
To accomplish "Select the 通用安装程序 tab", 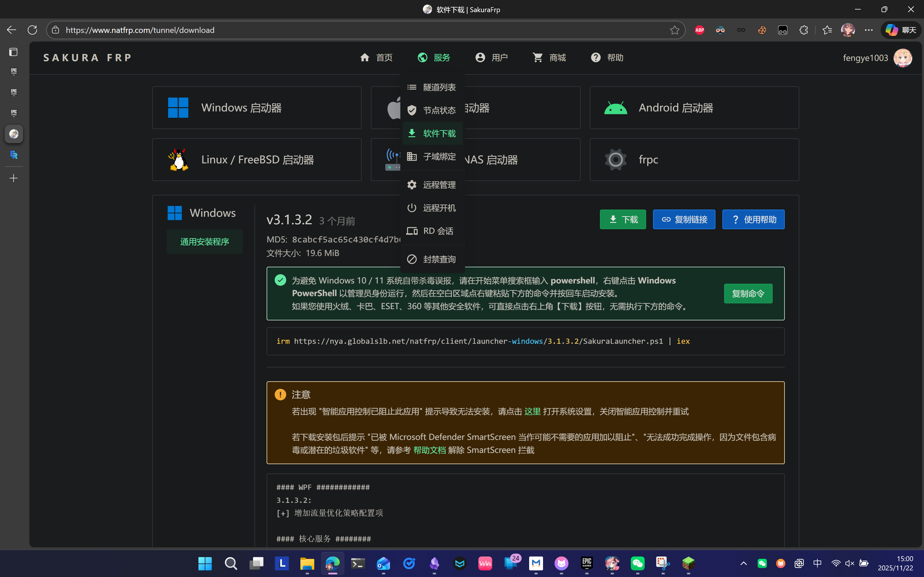I will [204, 242].
